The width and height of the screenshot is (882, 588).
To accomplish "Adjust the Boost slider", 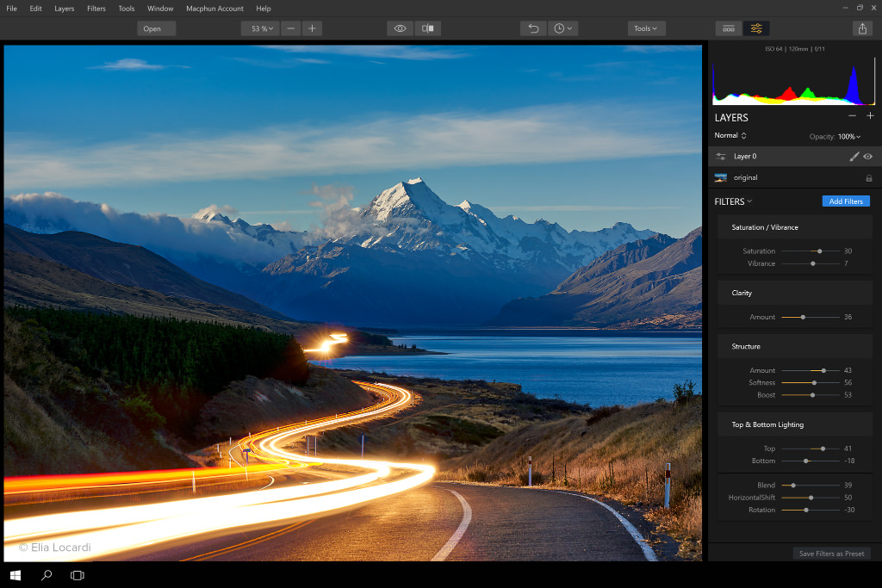I will pos(812,395).
